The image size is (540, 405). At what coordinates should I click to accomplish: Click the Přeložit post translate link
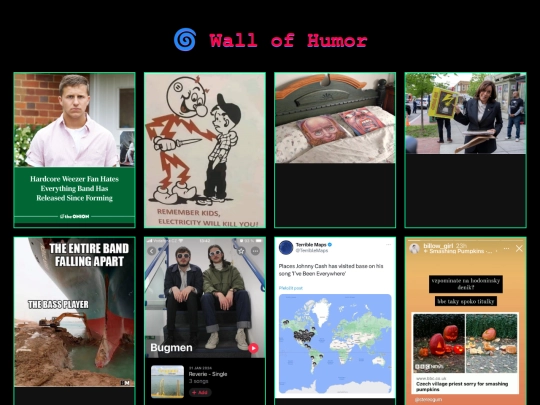point(291,288)
